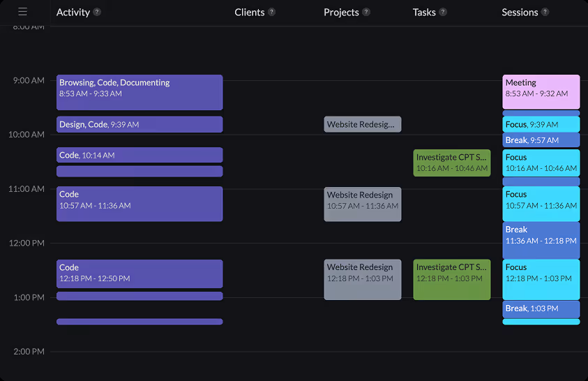Select Investigate CPT task at 10:16 AM
The height and width of the screenshot is (381, 588).
[x=451, y=163]
